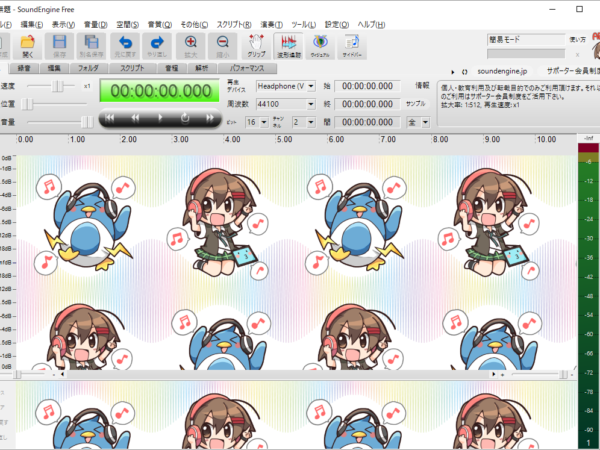Zoom in with the 拡大 icon

(x=191, y=46)
